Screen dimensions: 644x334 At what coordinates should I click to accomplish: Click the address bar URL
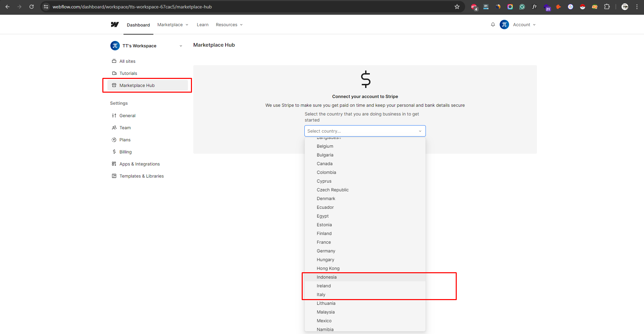coord(132,7)
